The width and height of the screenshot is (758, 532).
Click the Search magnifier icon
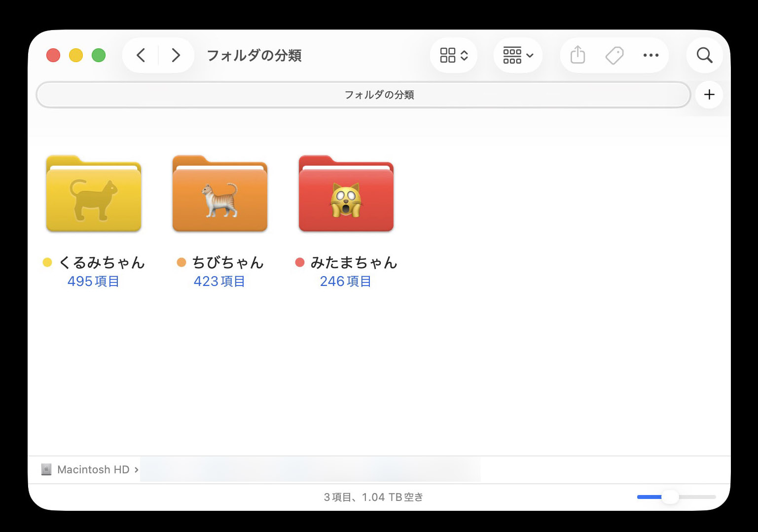(x=704, y=55)
